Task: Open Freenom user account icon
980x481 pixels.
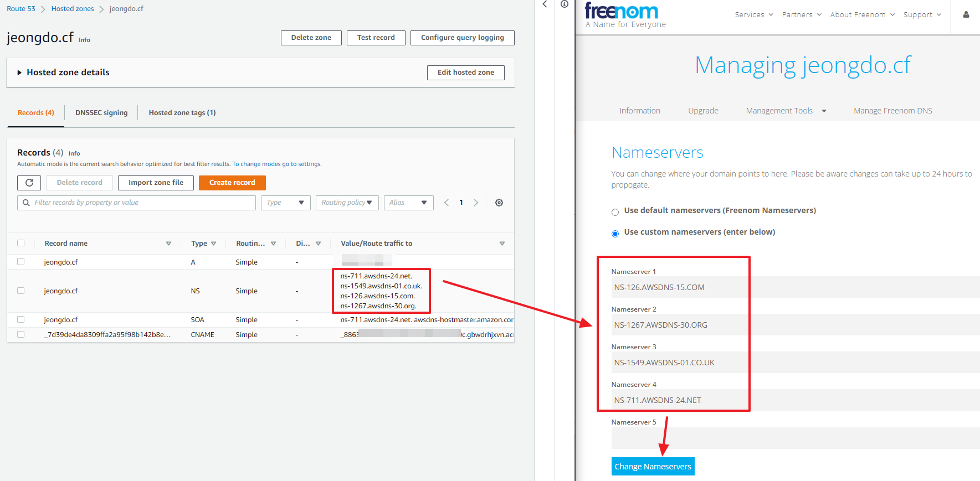Action: 966,15
